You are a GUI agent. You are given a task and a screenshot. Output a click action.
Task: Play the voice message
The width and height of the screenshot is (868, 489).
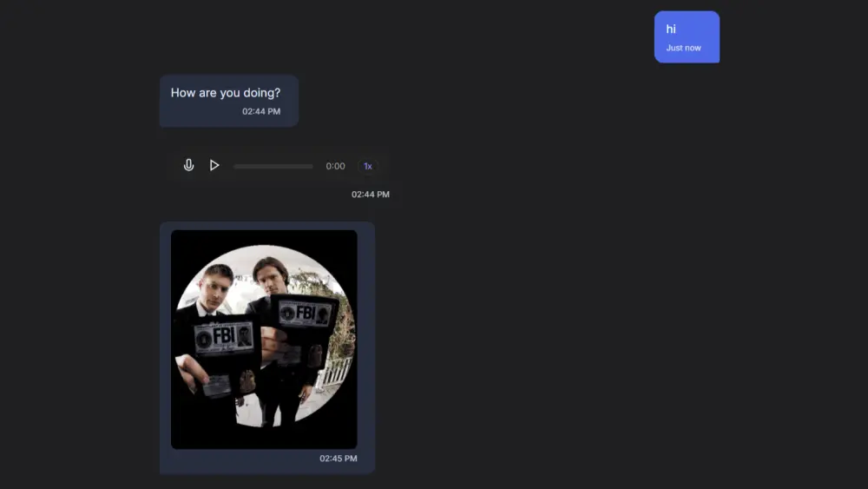coord(214,165)
